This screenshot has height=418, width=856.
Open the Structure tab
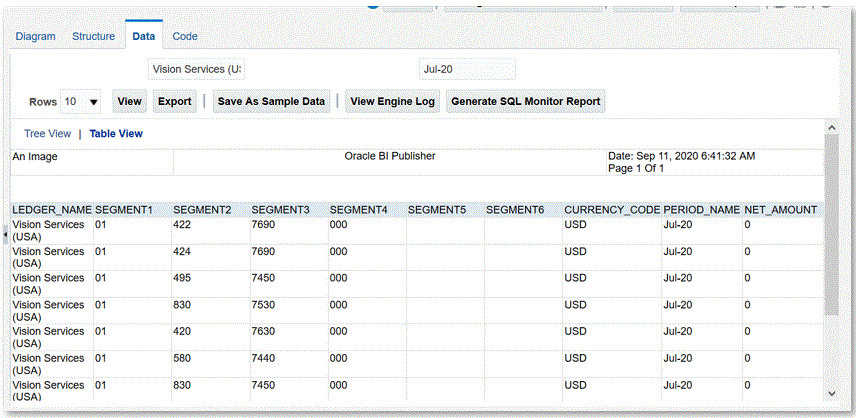(x=93, y=36)
